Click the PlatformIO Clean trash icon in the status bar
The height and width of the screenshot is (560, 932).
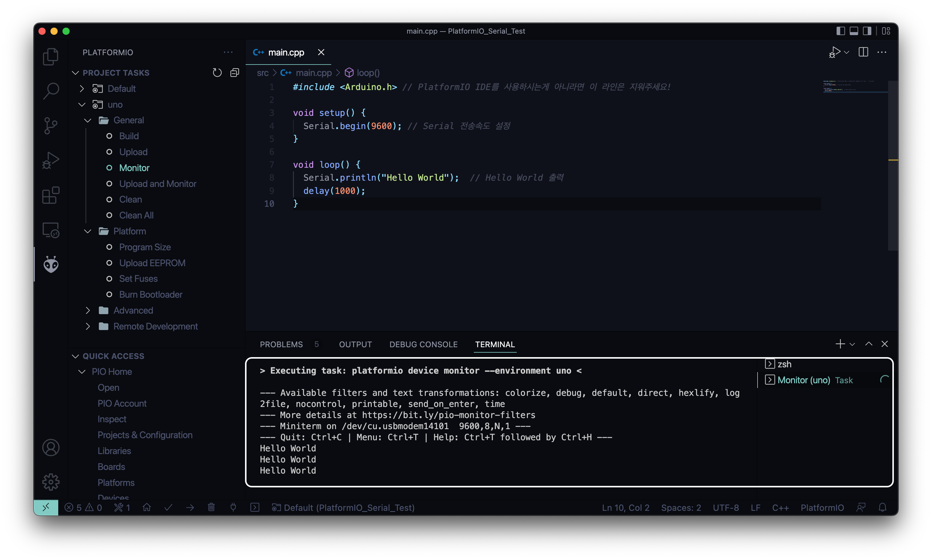pos(211,507)
